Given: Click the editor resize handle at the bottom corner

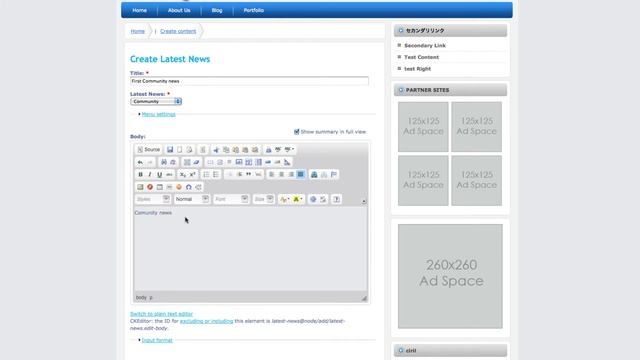Looking at the screenshot, I should click(364, 298).
